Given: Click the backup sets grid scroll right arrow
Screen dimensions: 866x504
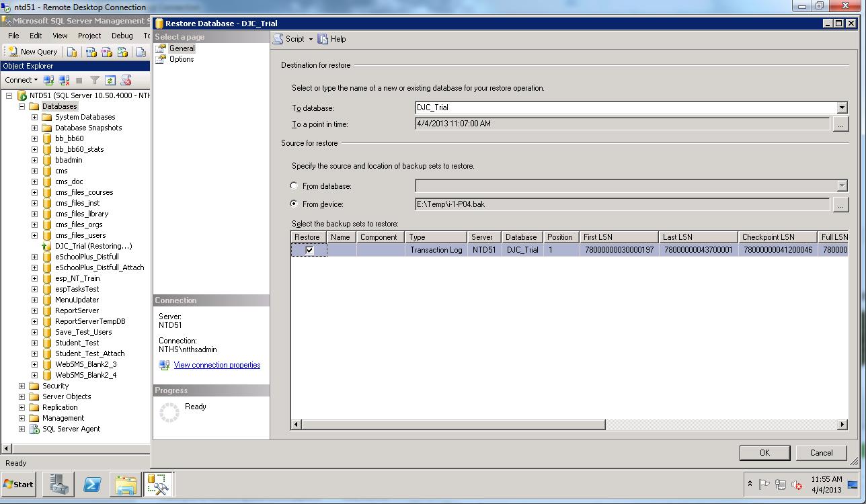Looking at the screenshot, I should click(842, 425).
